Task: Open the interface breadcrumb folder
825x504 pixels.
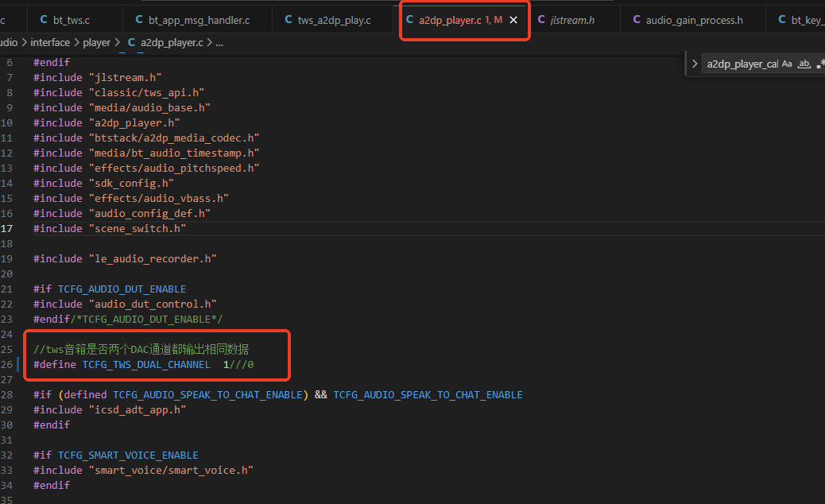Action: 50,43
